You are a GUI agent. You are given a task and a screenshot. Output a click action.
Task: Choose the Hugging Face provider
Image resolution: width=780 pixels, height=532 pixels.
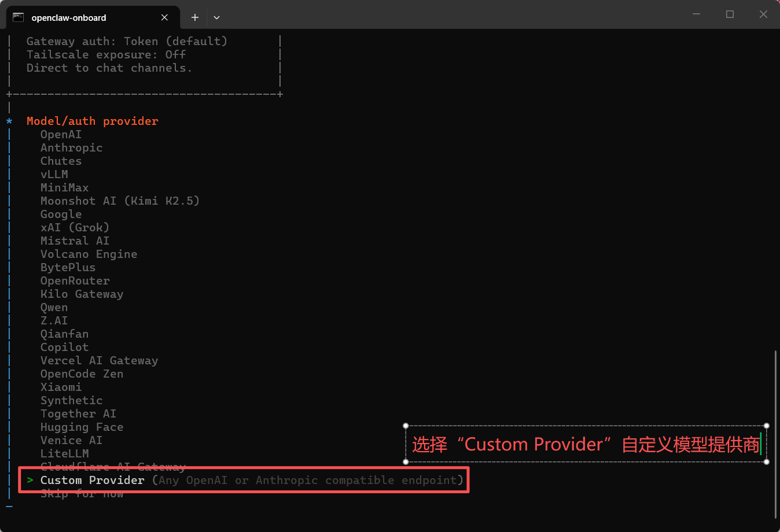tap(82, 427)
